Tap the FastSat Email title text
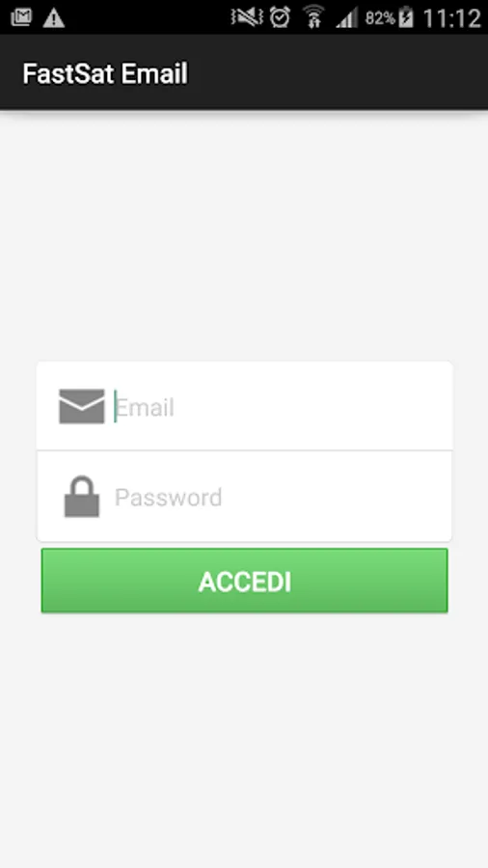488x868 pixels. point(105,73)
